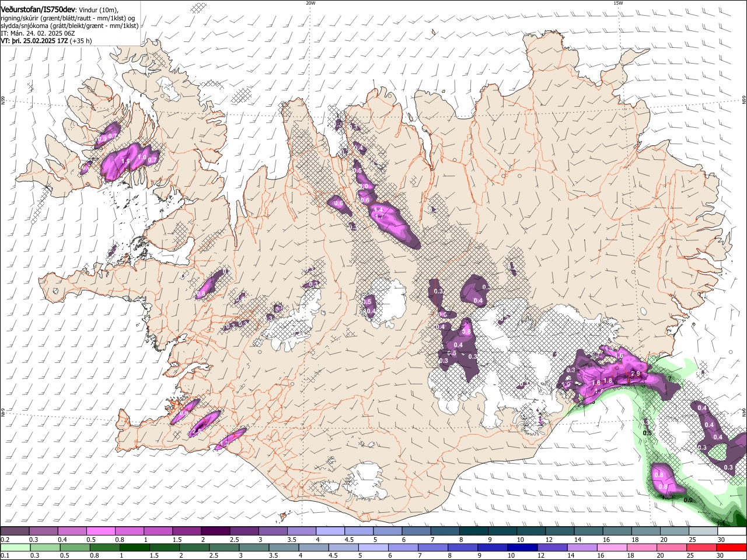The width and height of the screenshot is (747, 560).
Task: Choose the crimson 25 mm swatch on the lower rain scale
Action: [702, 548]
